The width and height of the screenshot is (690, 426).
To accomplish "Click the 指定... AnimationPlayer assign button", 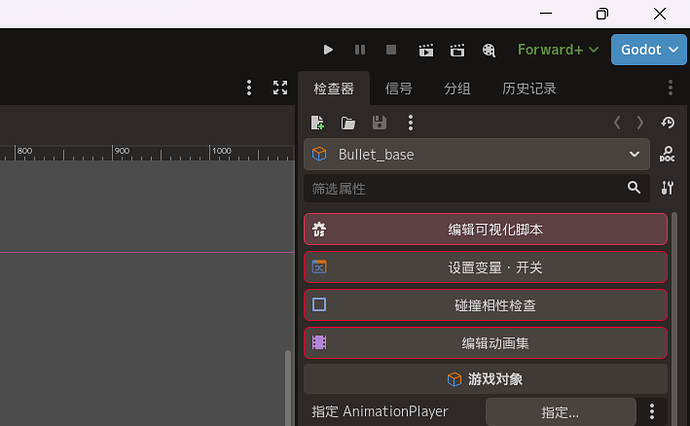I will point(561,412).
